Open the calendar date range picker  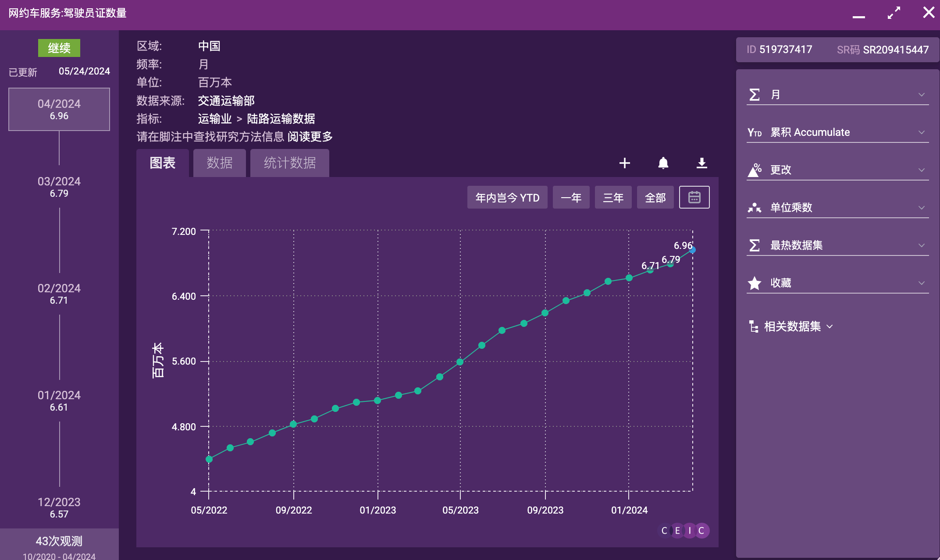[x=694, y=197]
